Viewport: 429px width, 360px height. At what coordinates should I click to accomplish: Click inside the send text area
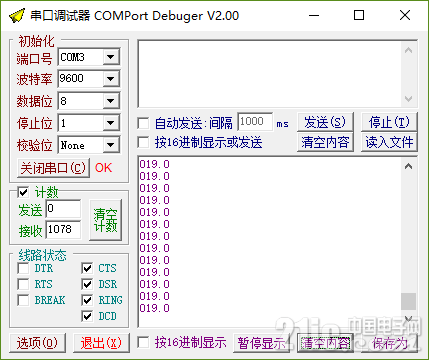point(270,74)
